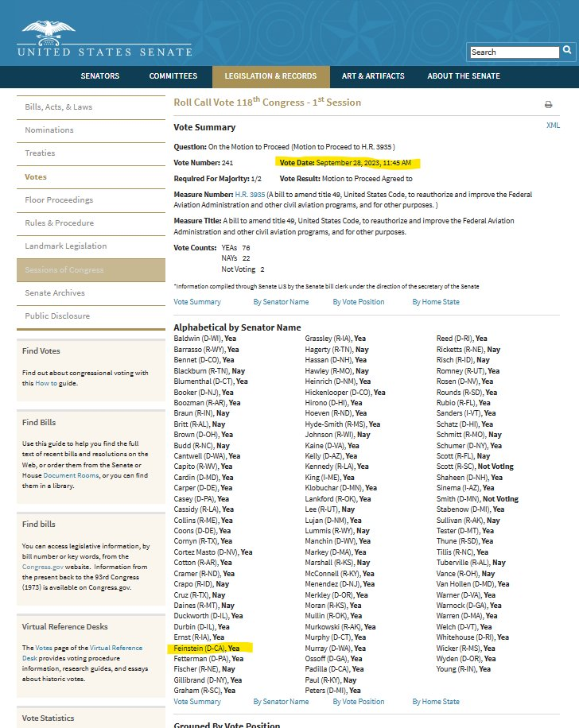Click bottom By Home State link

click(436, 702)
